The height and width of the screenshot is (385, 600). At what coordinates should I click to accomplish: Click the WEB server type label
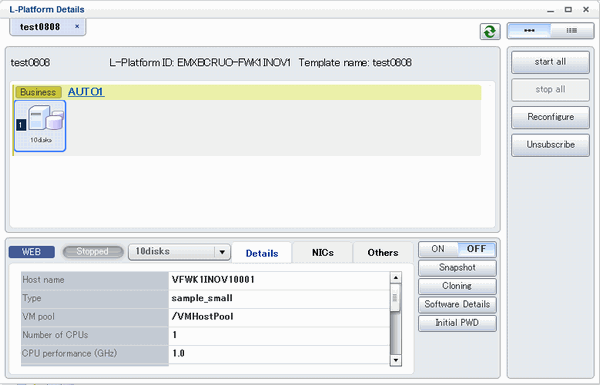[x=31, y=252]
